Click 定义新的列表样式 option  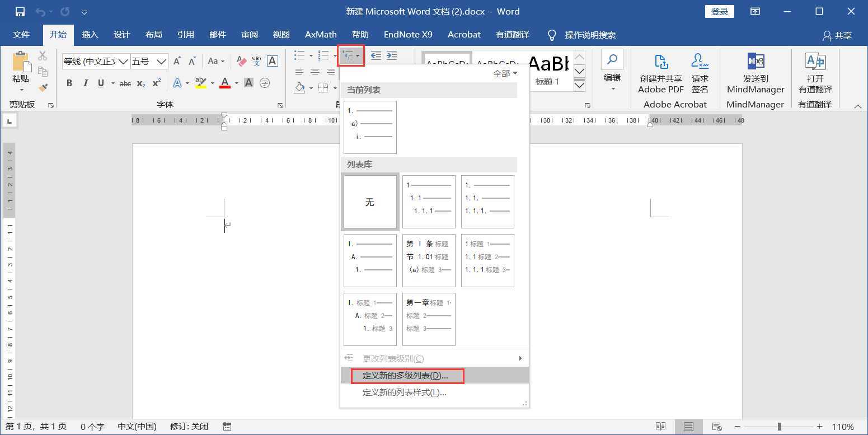click(x=404, y=392)
